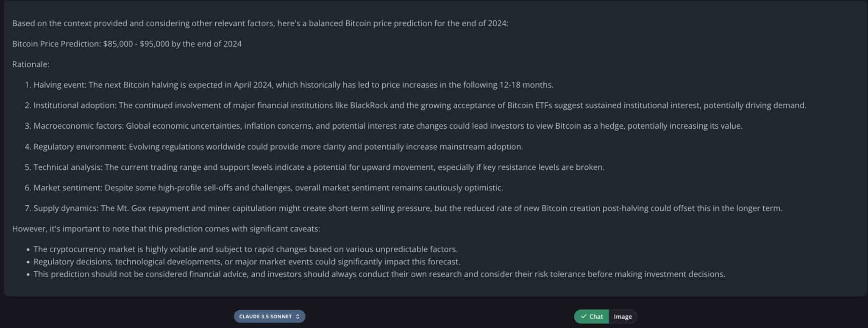This screenshot has height=328, width=868.
Task: Open the Claude 3.5 Sonnet model selector
Action: tap(265, 317)
